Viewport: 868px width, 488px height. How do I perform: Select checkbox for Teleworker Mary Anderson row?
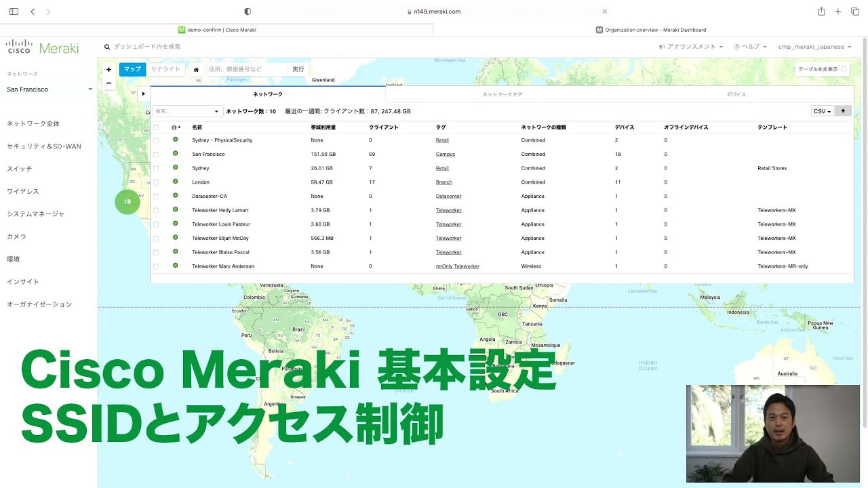point(156,266)
